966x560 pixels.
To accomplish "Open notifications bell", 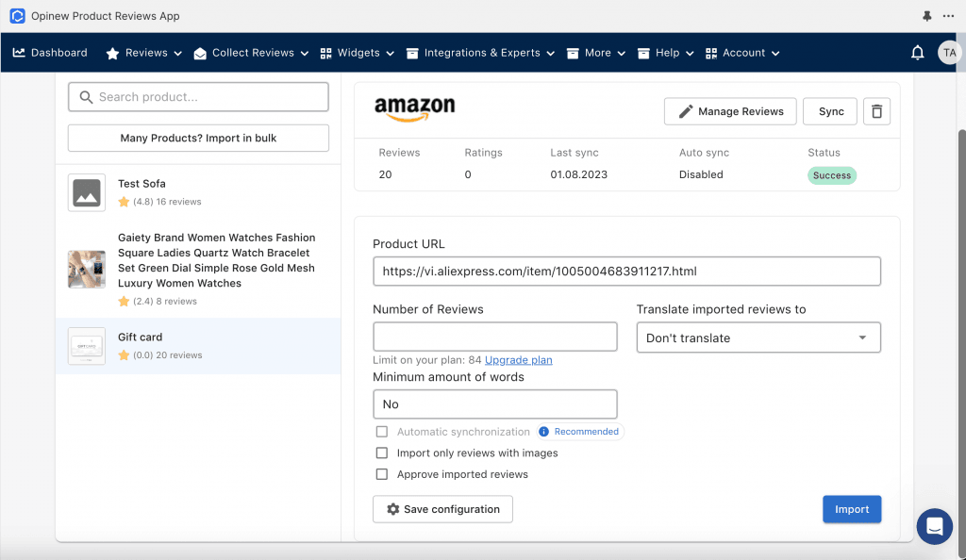I will pos(917,53).
